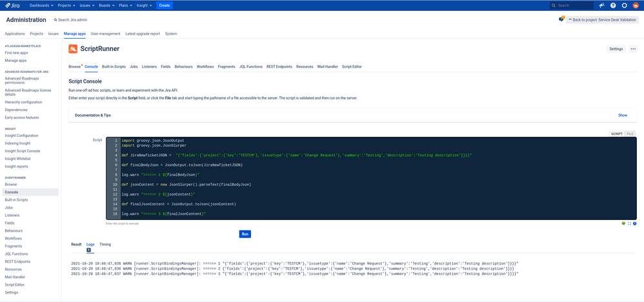
Task: Open Hierarchy configuration sidebar link
Action: (x=23, y=102)
